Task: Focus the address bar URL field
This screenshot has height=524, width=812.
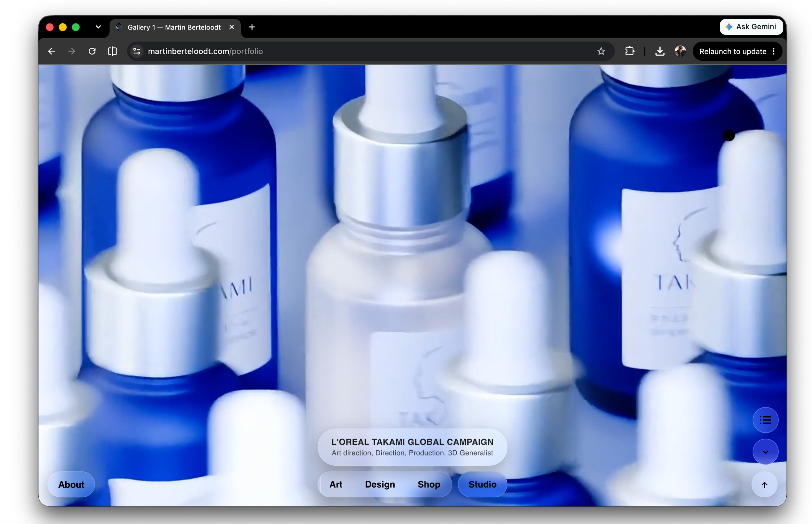Action: [x=371, y=51]
